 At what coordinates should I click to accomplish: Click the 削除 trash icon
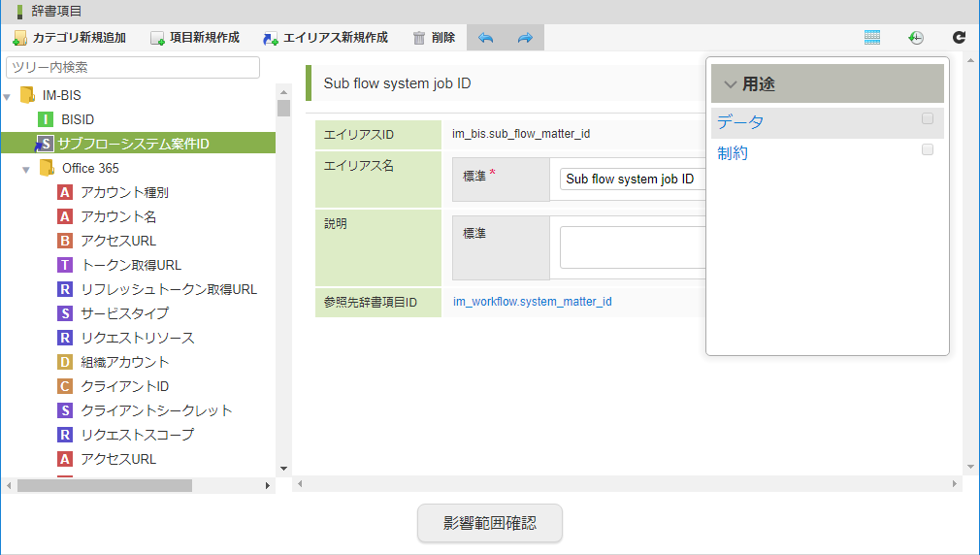pos(419,38)
